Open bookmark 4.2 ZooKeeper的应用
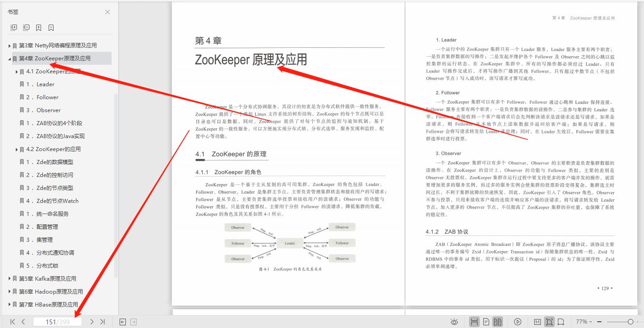Screen dimensions: 644x328 (x=54, y=149)
